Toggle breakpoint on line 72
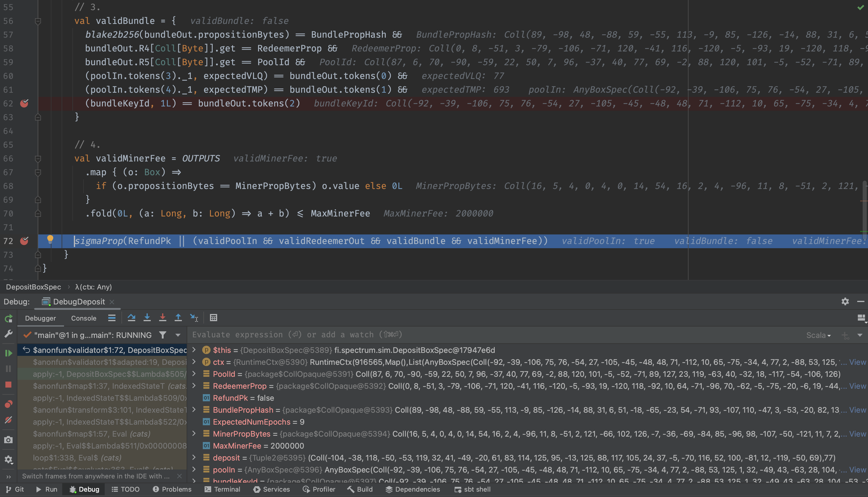This screenshot has width=868, height=497. coord(24,241)
